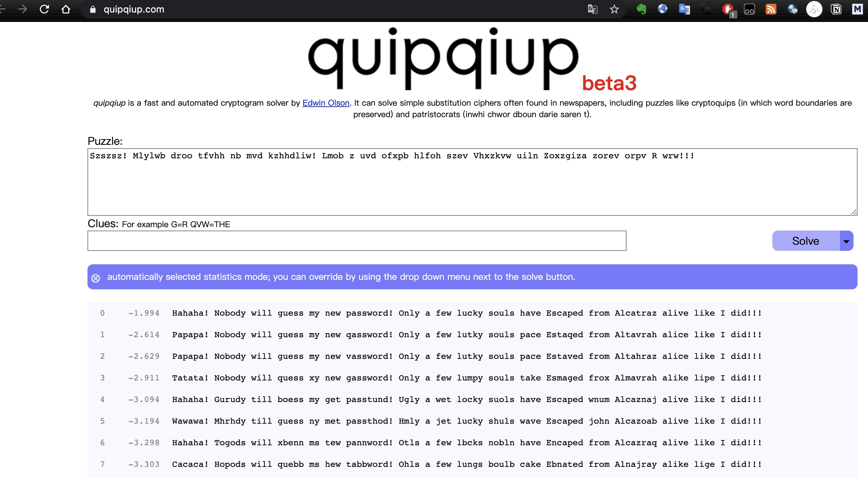
Task: Open the Notion web clipper extension
Action: coord(836,9)
